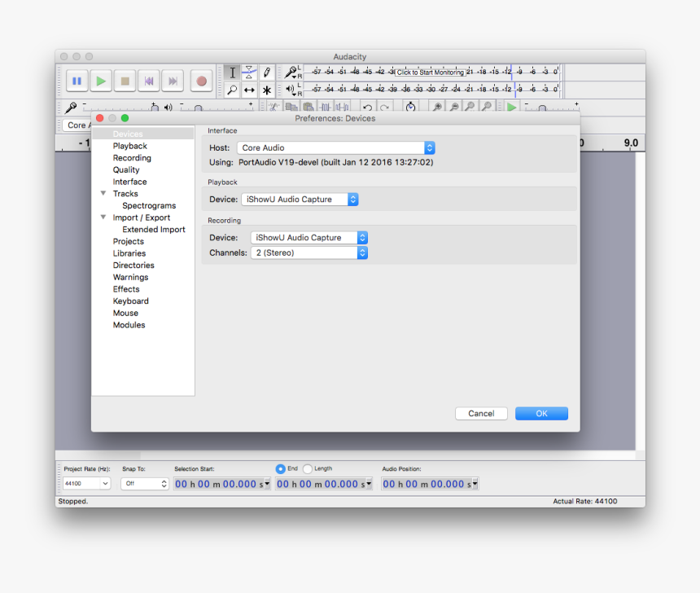Skip to start of the project
This screenshot has width=700, height=593.
[x=149, y=81]
